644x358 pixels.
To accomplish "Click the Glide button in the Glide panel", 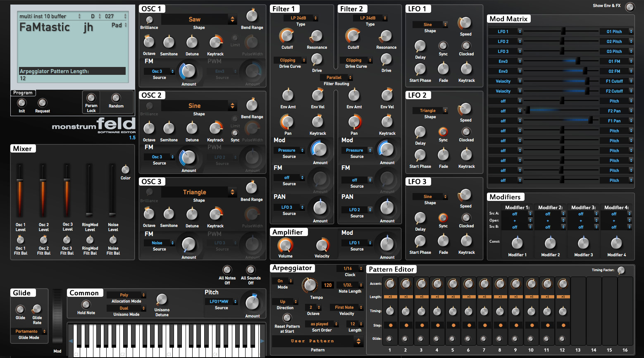I will coord(20,309).
